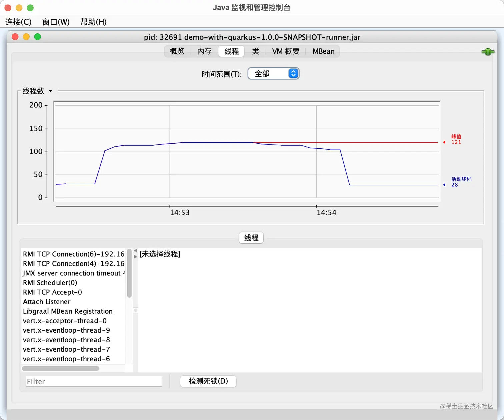The image size is (504, 420).
Task: Collapse the thread list pane with left arrow
Action: click(135, 251)
